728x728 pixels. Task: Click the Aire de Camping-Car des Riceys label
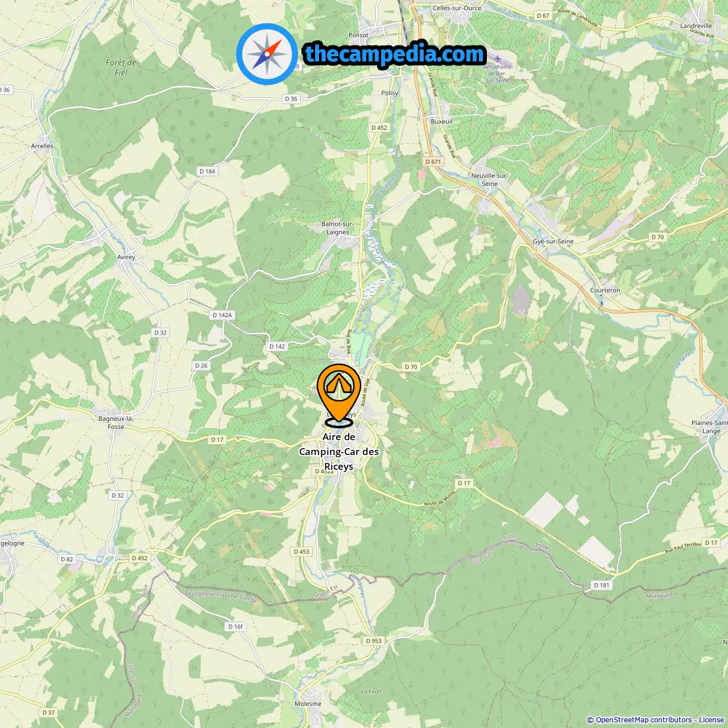pyautogui.click(x=339, y=452)
